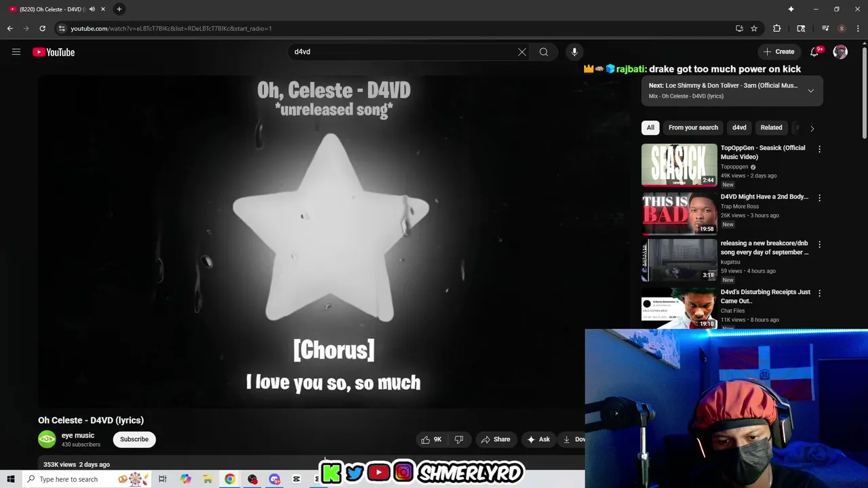Open the eye music channel name link

[78, 436]
